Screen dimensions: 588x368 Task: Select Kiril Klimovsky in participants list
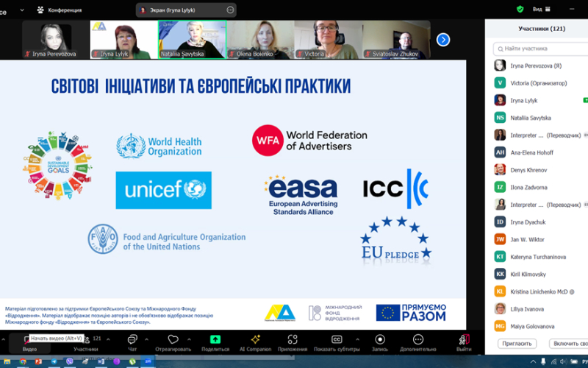point(539,274)
